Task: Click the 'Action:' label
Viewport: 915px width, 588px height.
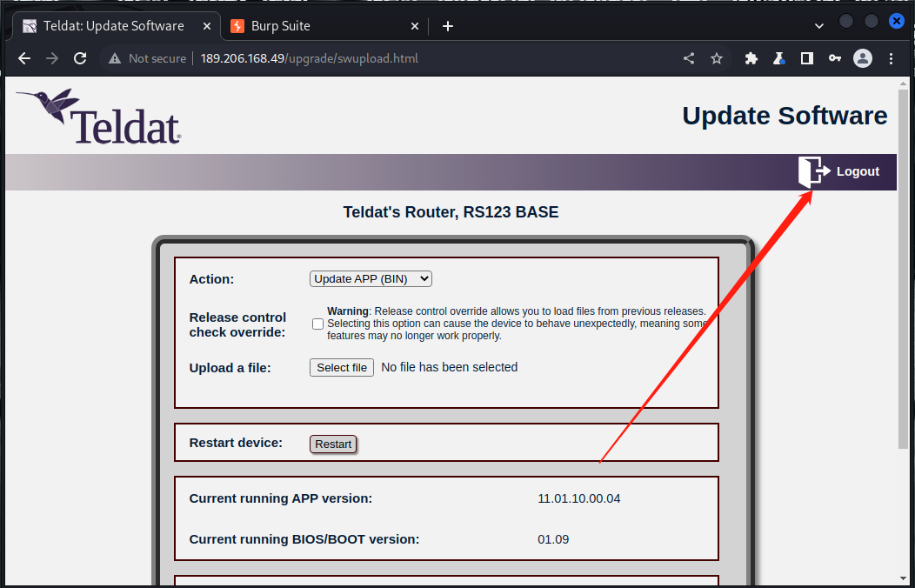Action: (x=211, y=279)
